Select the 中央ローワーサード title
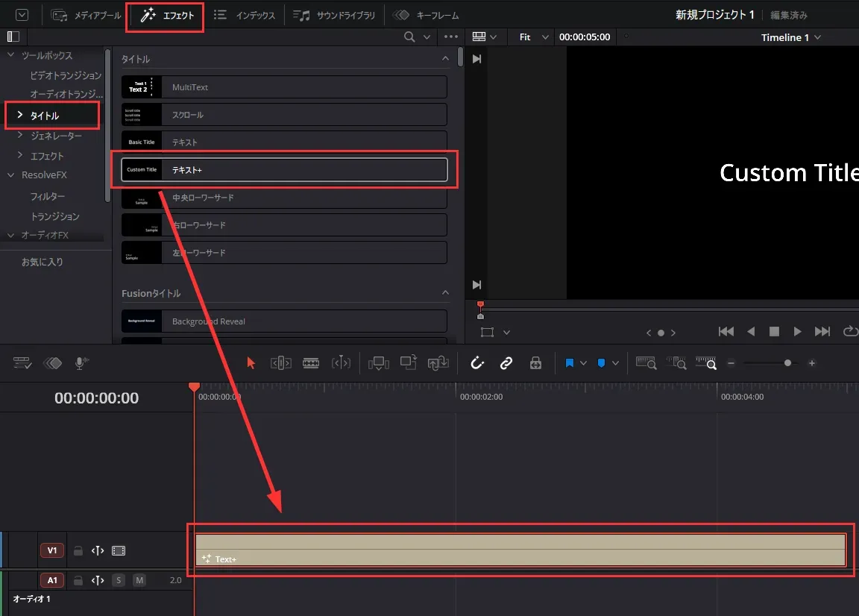The height and width of the screenshot is (616, 859). pos(284,198)
